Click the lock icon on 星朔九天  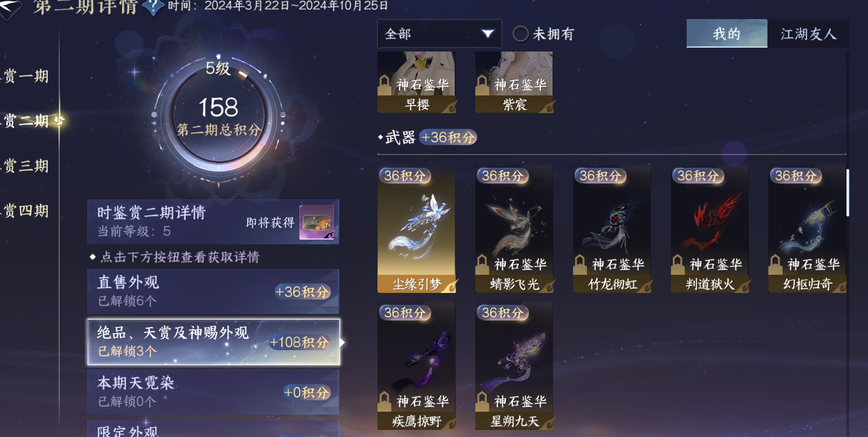point(482,401)
